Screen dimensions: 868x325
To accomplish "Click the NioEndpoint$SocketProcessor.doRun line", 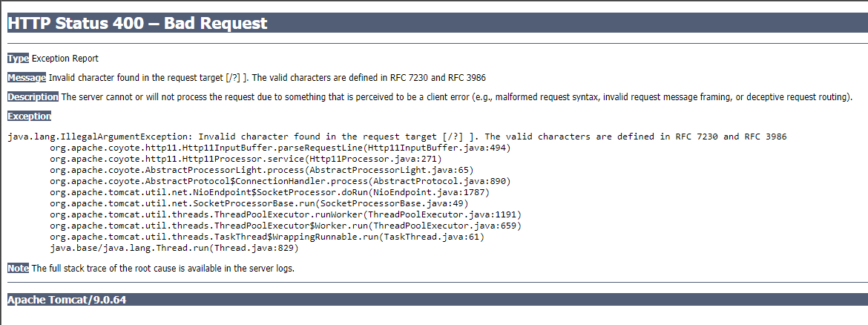I will point(274,192).
